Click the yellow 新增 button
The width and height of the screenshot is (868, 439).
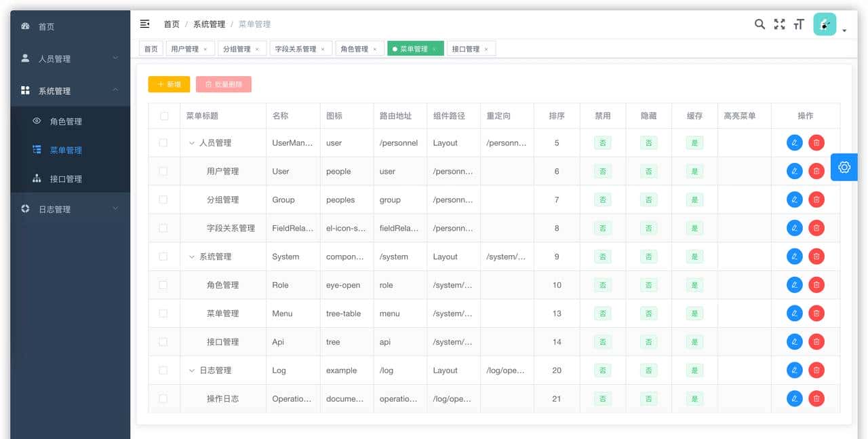point(168,85)
